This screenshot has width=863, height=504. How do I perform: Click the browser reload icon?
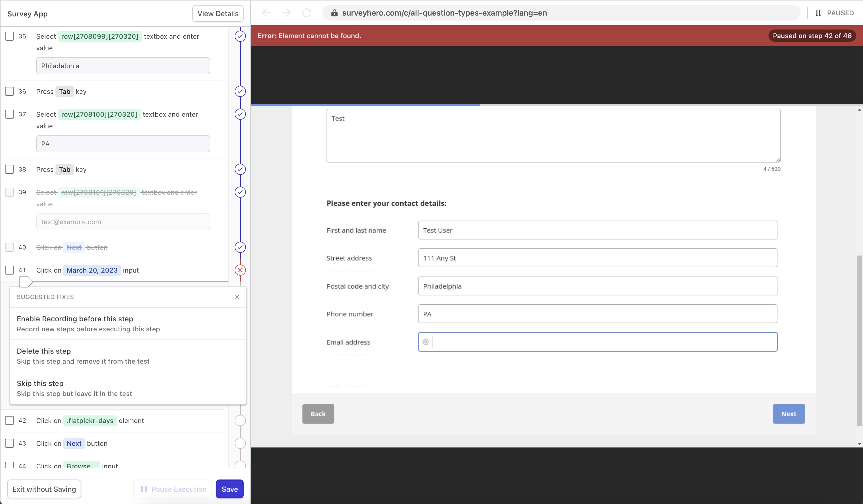coord(307,13)
